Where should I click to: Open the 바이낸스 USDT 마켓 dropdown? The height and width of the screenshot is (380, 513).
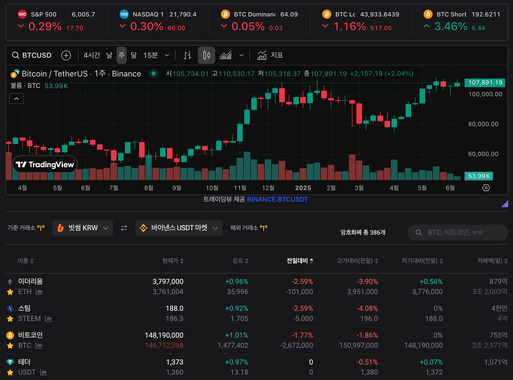[179, 228]
